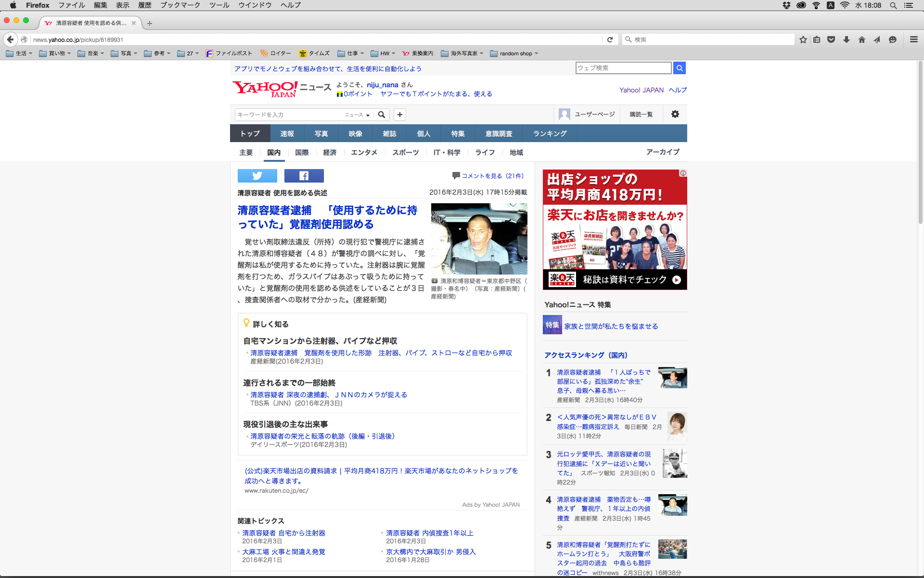Select the 国際 category tab
The width and height of the screenshot is (924, 578).
coord(302,152)
